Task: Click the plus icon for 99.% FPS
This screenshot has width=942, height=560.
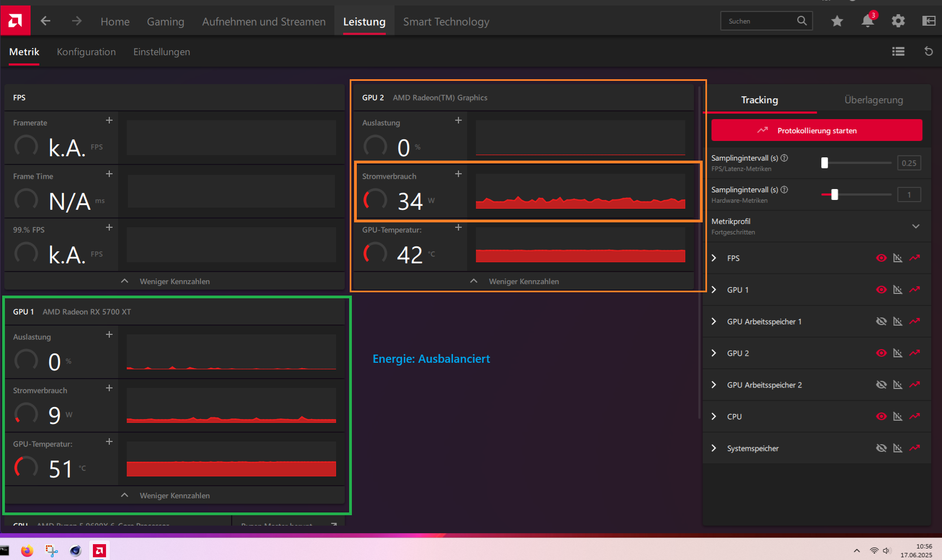Action: click(109, 227)
